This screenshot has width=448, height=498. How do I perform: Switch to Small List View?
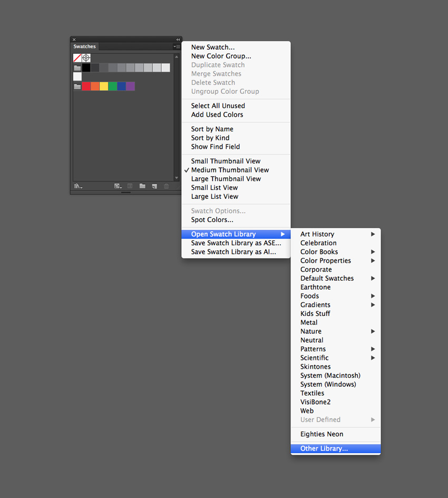pos(236,188)
